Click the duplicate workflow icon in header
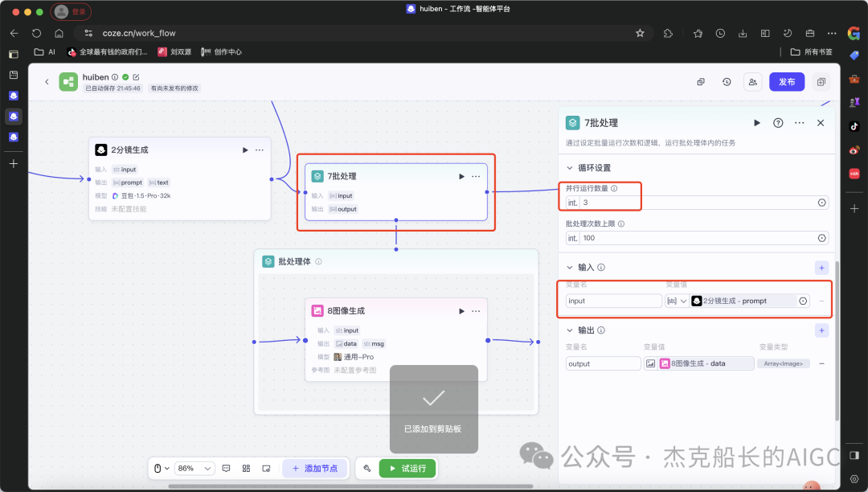 pyautogui.click(x=701, y=82)
